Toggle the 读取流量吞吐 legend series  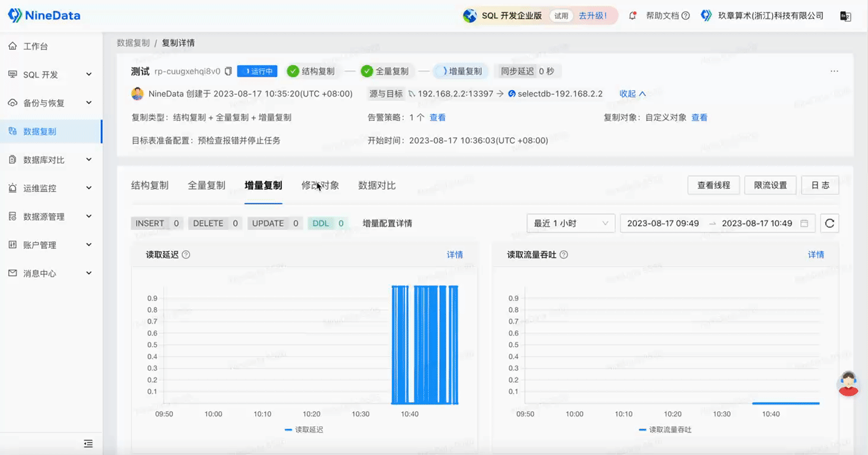tap(665, 430)
